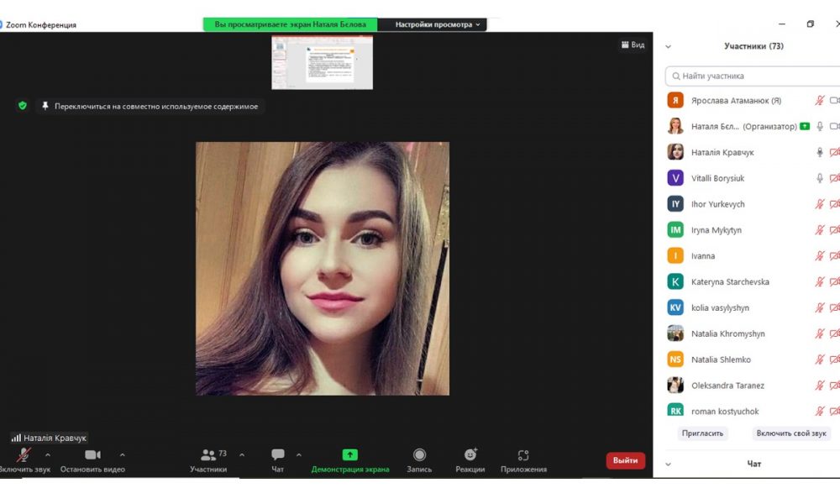The image size is (840, 504).
Task: Collapse the Участники (73) panel chevron
Action: tap(669, 47)
